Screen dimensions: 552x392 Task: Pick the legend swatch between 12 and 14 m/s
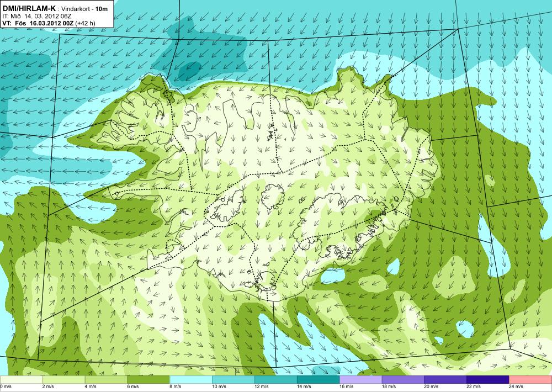275,379
